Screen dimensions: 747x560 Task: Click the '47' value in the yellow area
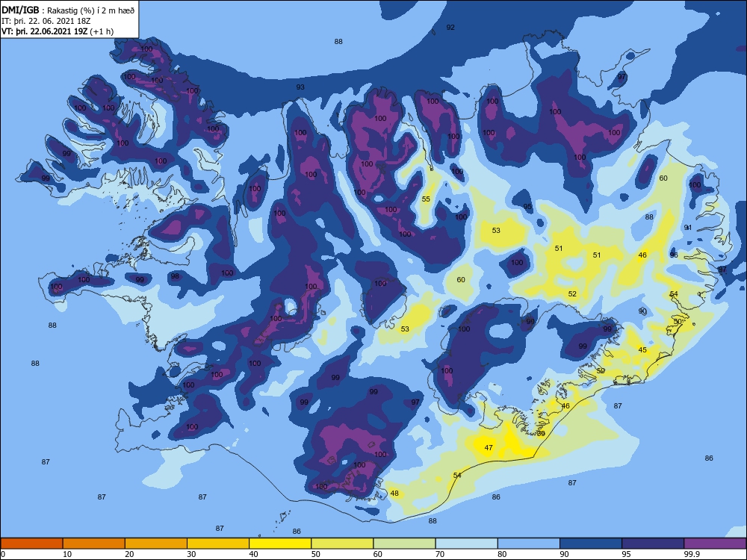click(x=489, y=447)
